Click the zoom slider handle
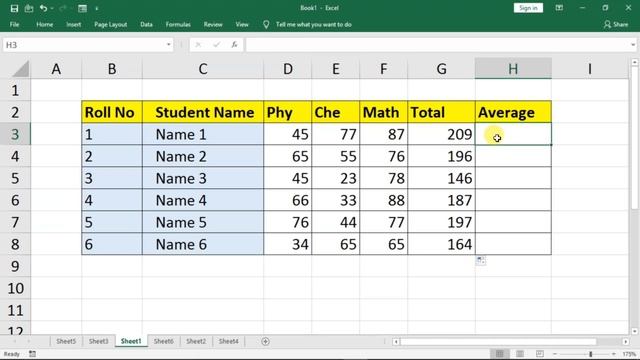Image resolution: width=640 pixels, height=360 pixels. point(591,354)
